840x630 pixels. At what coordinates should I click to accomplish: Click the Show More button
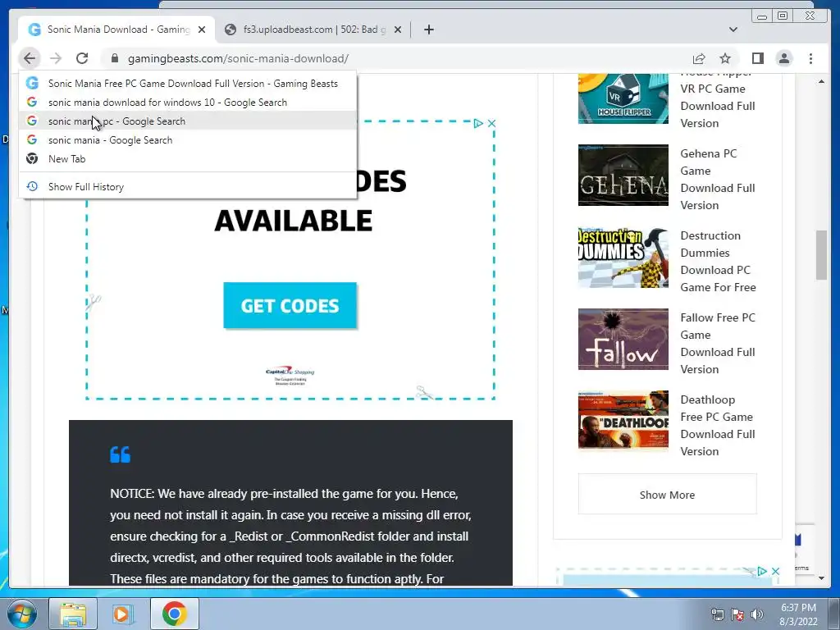[x=668, y=495]
